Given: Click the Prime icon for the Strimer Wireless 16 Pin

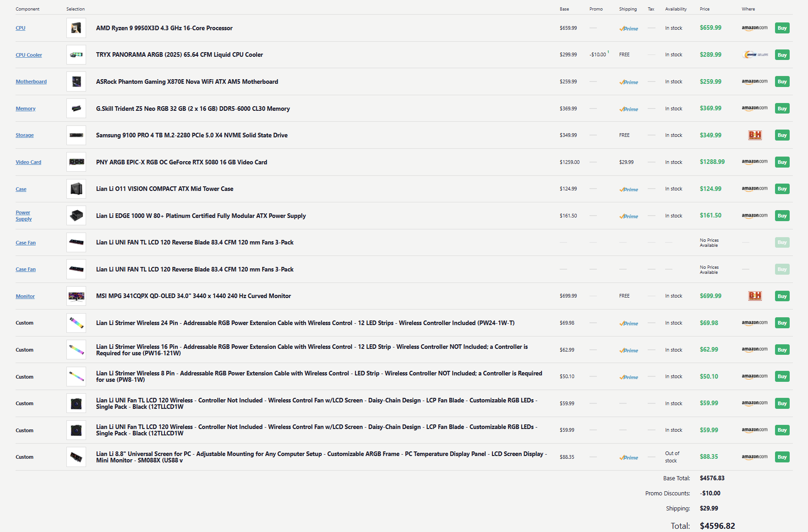Looking at the screenshot, I should [628, 350].
